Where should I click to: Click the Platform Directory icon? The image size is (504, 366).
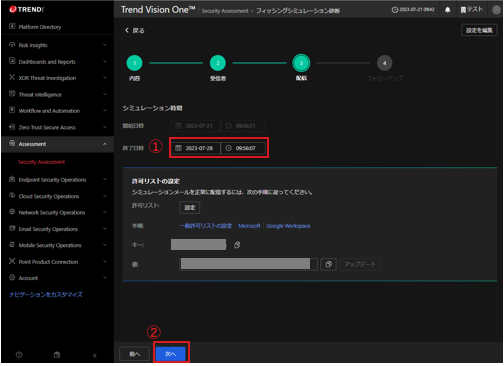[12, 26]
